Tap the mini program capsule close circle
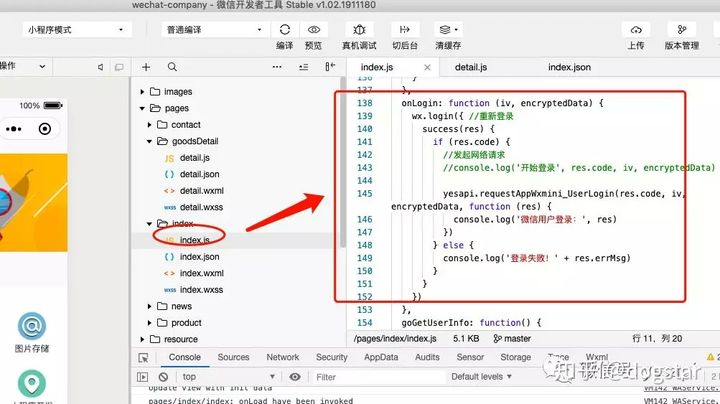This screenshot has width=720, height=404. pos(45,129)
